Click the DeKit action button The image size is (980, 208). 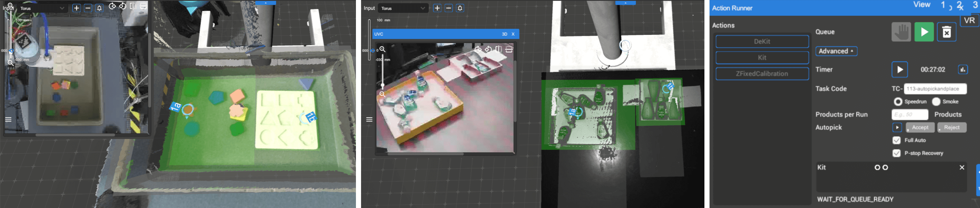[x=762, y=42]
